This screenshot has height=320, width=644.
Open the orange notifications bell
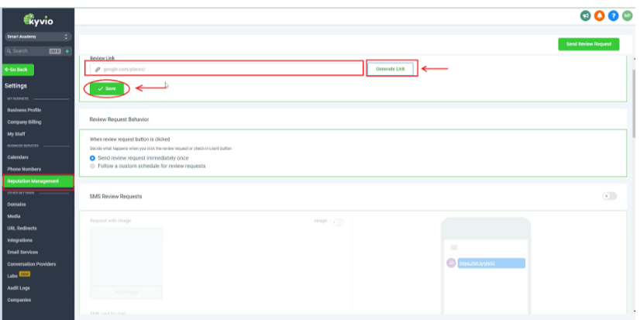tap(599, 15)
